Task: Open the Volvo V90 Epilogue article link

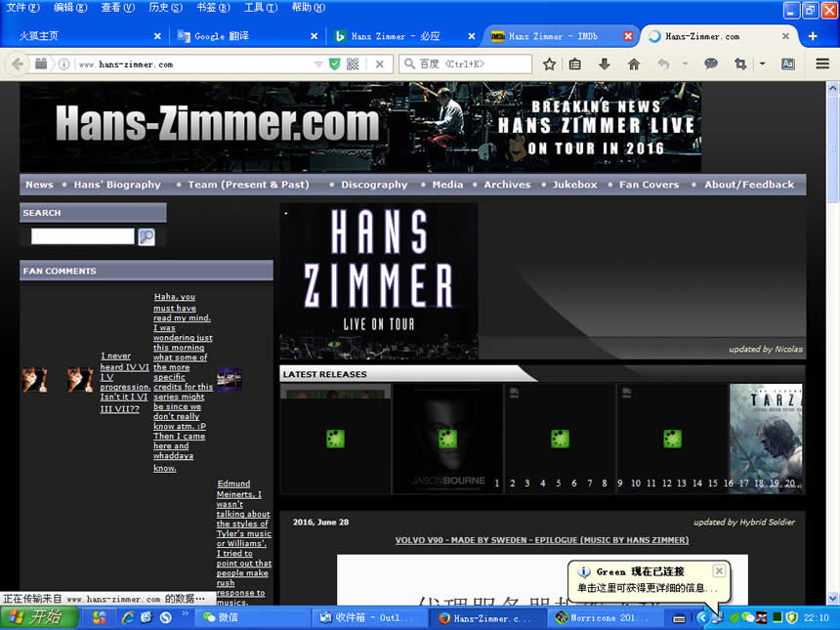Action: [542, 540]
